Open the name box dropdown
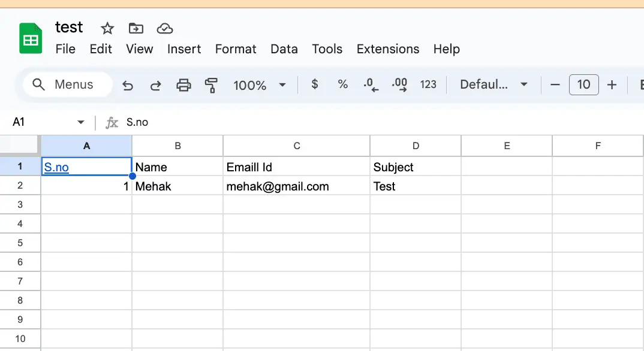 pos(82,122)
